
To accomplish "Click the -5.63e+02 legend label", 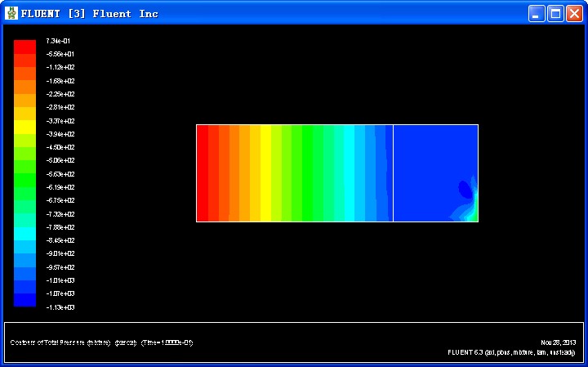I will tap(60, 173).
